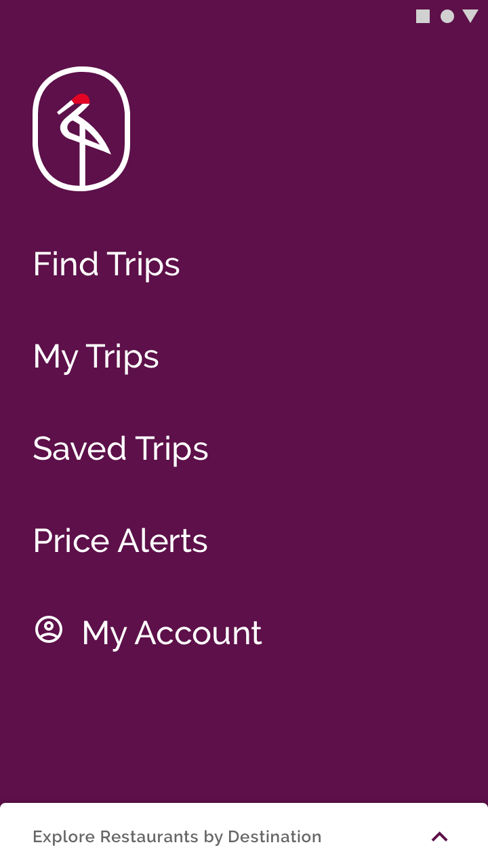Go to Saved Trips

click(121, 449)
